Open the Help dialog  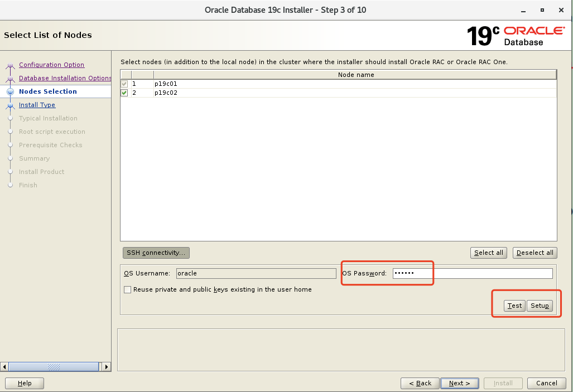pyautogui.click(x=25, y=383)
